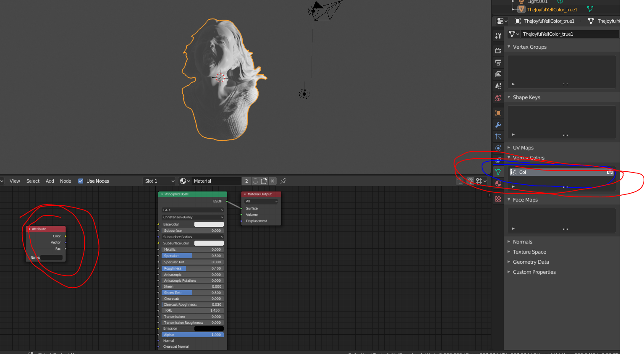Select the Material properties sphere tab
The image size is (644, 354).
pyautogui.click(x=498, y=184)
